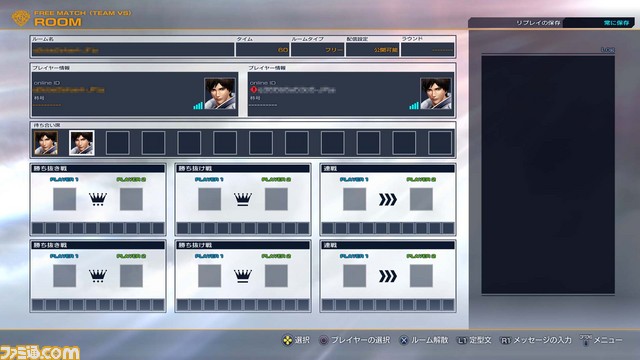Select the highlighted second avatar in waiting slots
The width and height of the screenshot is (640, 360).
pyautogui.click(x=82, y=143)
